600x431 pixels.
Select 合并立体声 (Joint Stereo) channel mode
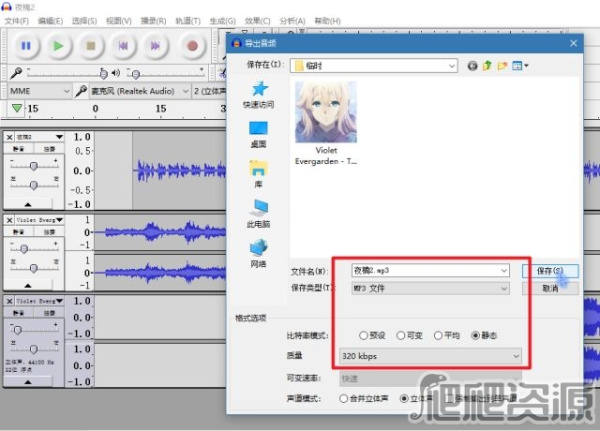pyautogui.click(x=364, y=398)
